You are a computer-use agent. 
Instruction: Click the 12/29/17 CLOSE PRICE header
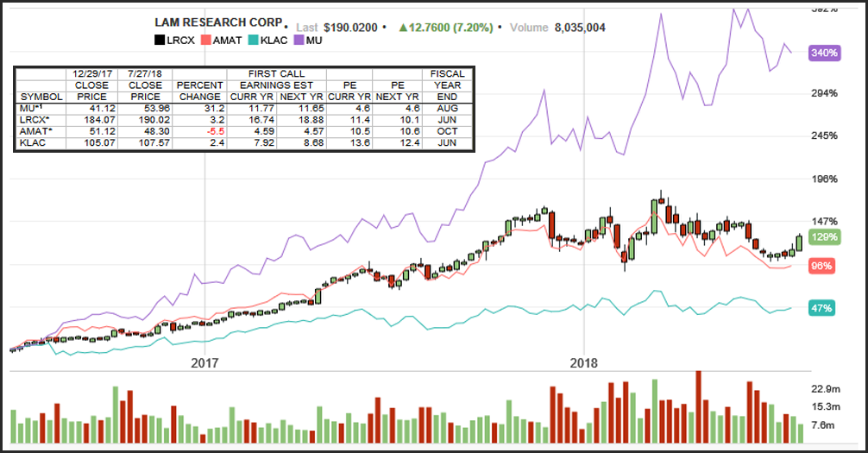92,85
